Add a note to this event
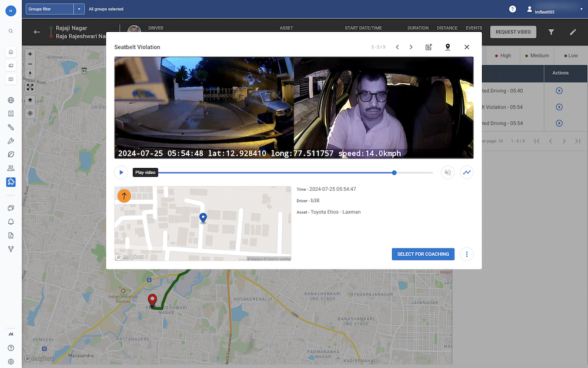The height and width of the screenshot is (368, 588). [429, 47]
